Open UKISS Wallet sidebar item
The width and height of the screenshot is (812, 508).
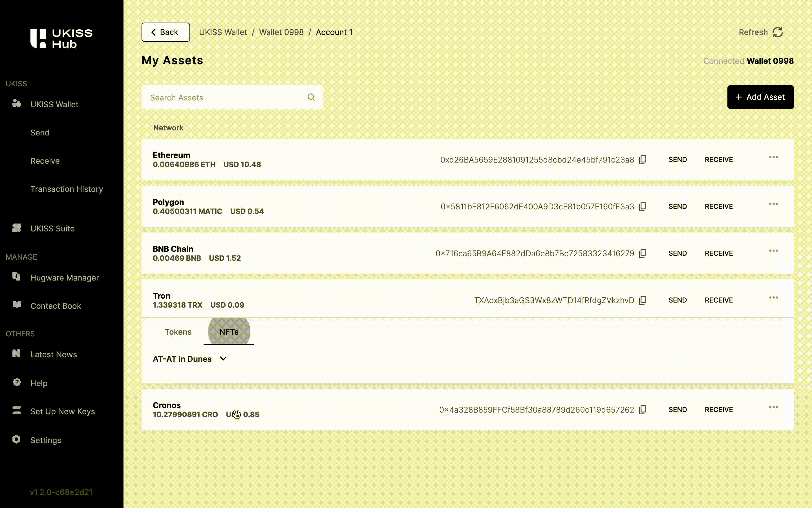click(x=54, y=104)
